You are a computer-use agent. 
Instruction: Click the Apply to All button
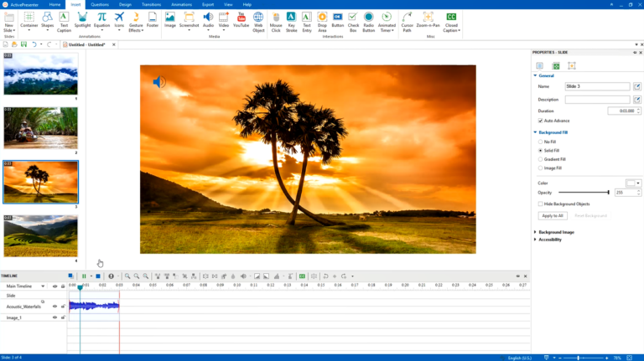pos(553,216)
